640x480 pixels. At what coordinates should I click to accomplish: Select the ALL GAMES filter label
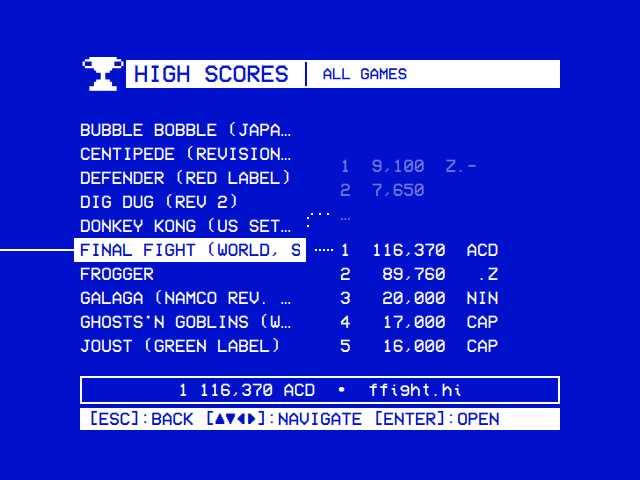pyautogui.click(x=365, y=74)
